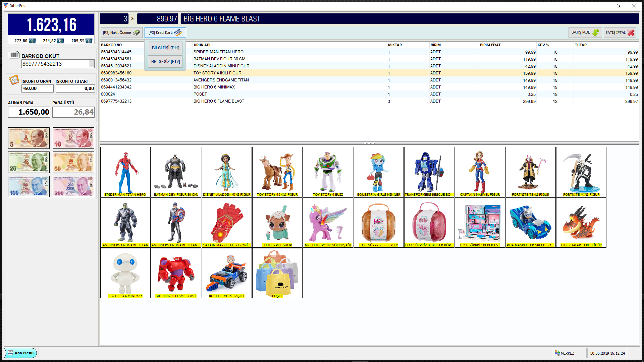The width and height of the screenshot is (644, 362).
Task: Select the 50 lira banknote
Action: 73,162
